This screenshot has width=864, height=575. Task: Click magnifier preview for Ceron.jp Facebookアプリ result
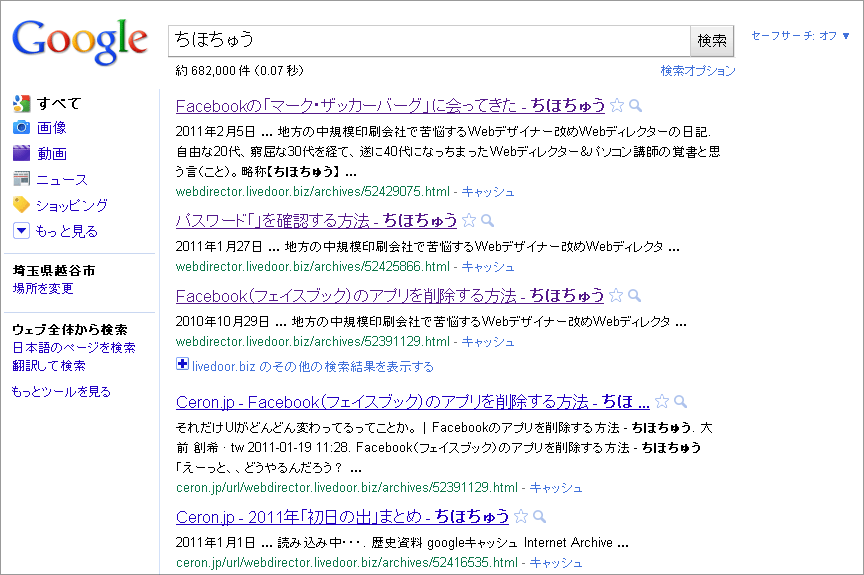[681, 402]
